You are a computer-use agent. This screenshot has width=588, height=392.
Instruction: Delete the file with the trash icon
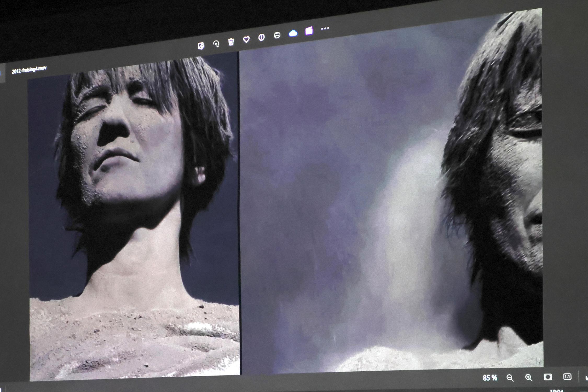[x=231, y=42]
